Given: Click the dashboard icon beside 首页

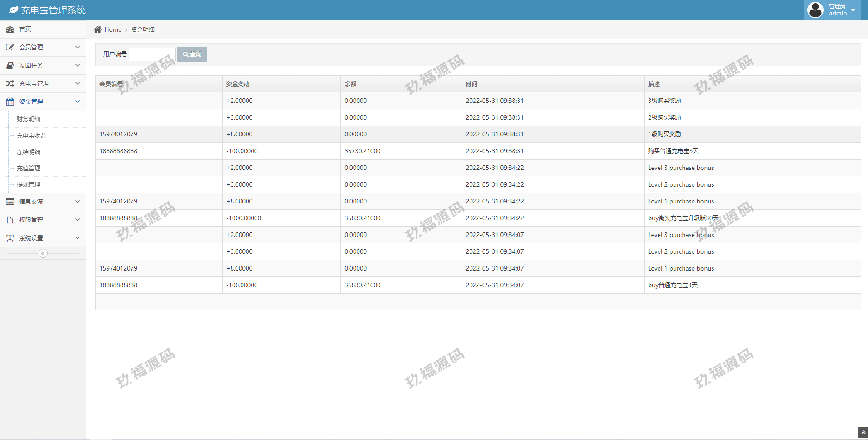Looking at the screenshot, I should (x=10, y=29).
